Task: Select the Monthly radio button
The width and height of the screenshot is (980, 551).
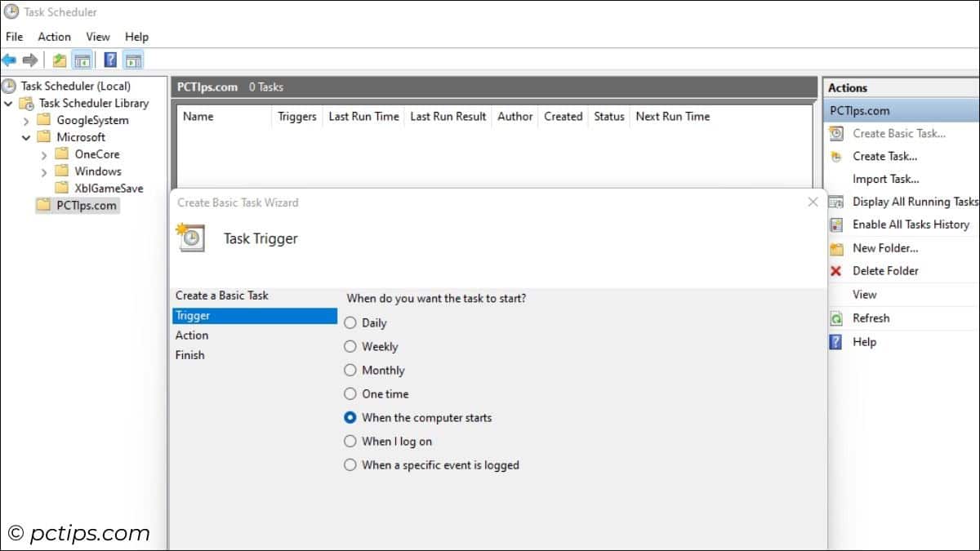Action: click(350, 370)
